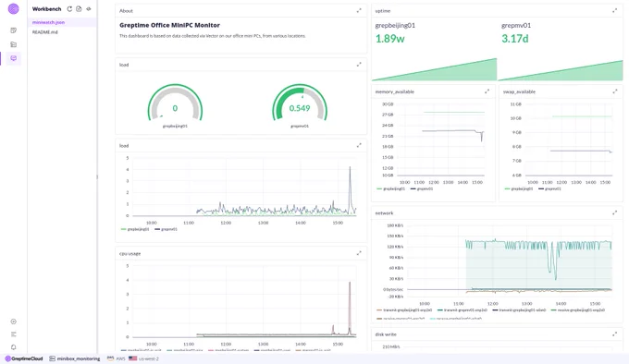Toggle grepmv01 series in load chart legend

pos(166,229)
